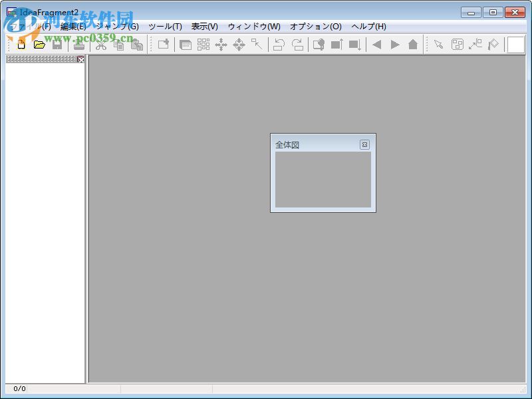
Task: Click the forward triangle navigation icon
Action: point(394,45)
